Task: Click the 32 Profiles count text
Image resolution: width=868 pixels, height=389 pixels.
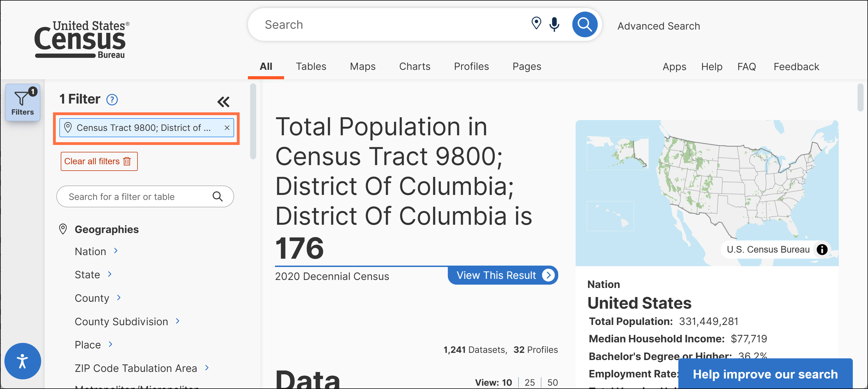Action: [535, 350]
